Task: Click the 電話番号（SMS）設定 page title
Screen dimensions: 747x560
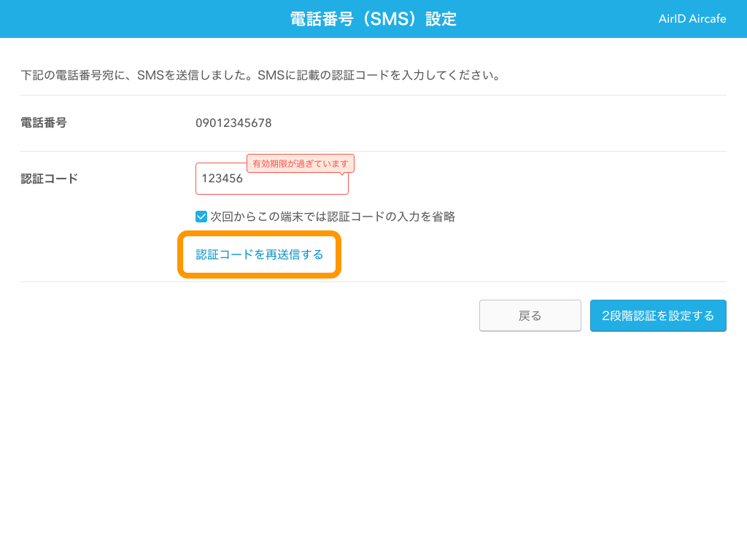Action: 373,18
